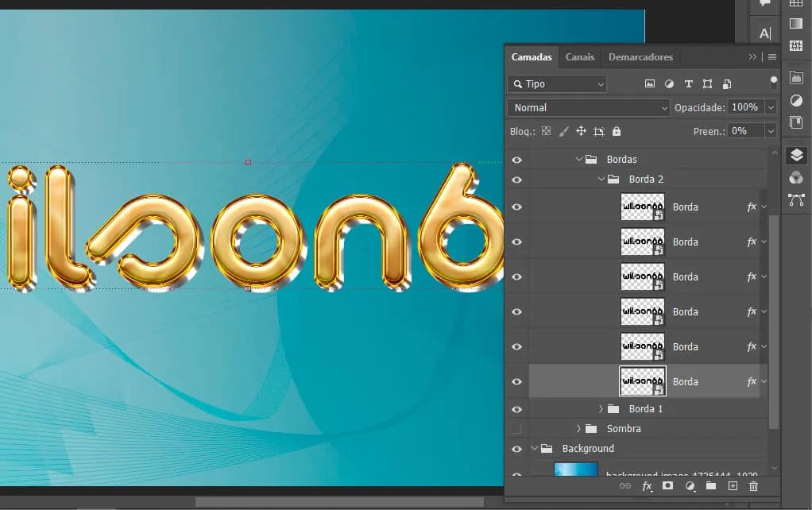The height and width of the screenshot is (510, 812).
Task: Switch to the Canais tab
Action: click(x=579, y=56)
